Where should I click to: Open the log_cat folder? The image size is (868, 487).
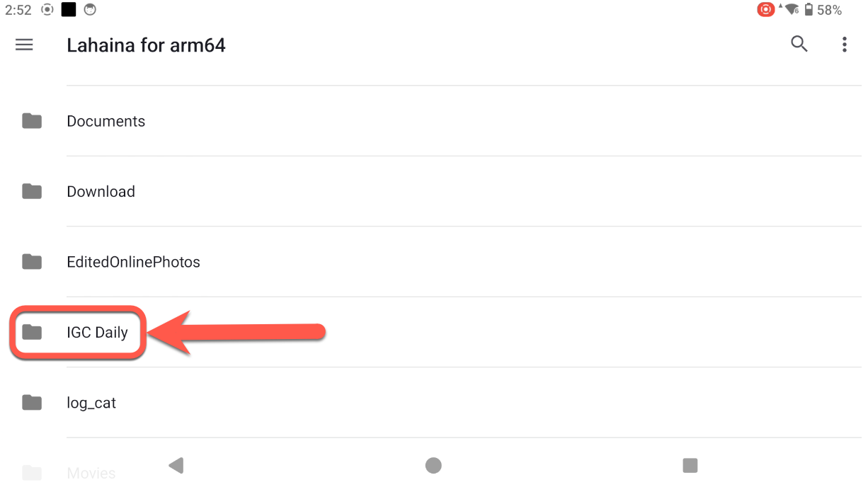[x=91, y=403]
